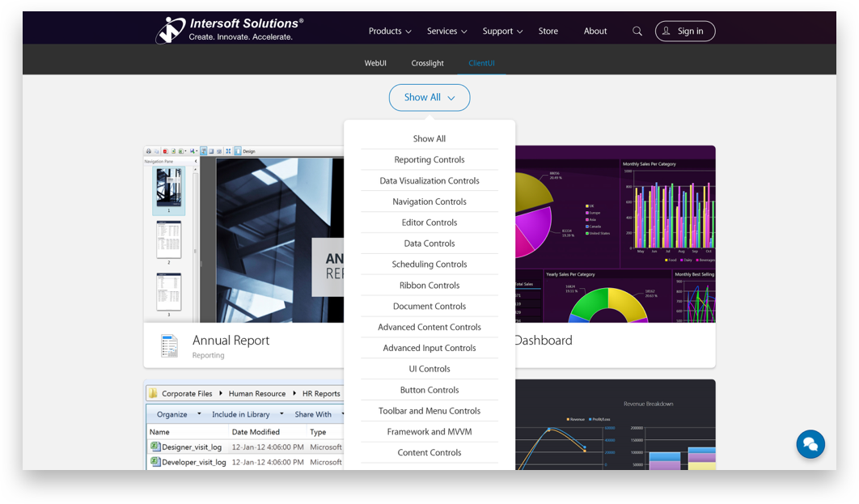Viewport: 859px width, 504px height.
Task: Toggle the Design mode button
Action: [x=245, y=151]
